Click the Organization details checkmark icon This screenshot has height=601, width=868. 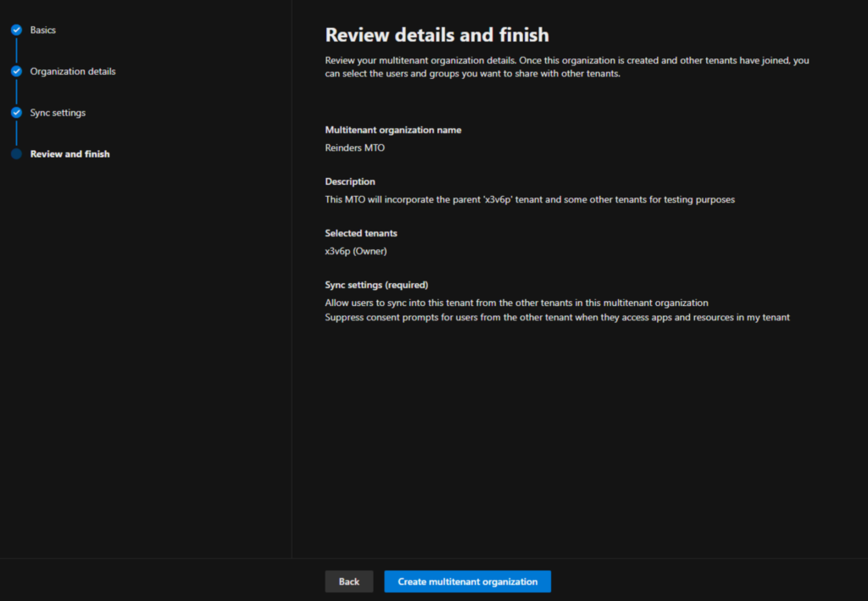pos(17,71)
